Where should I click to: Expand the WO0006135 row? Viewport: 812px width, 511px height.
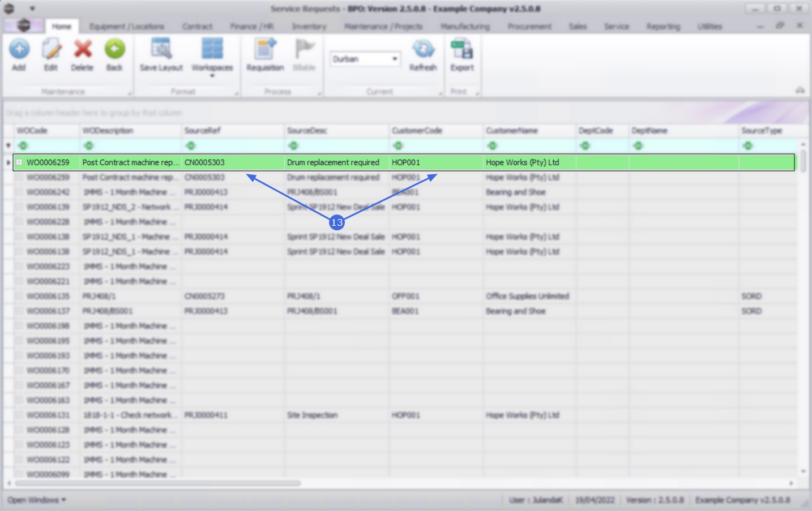(19, 296)
